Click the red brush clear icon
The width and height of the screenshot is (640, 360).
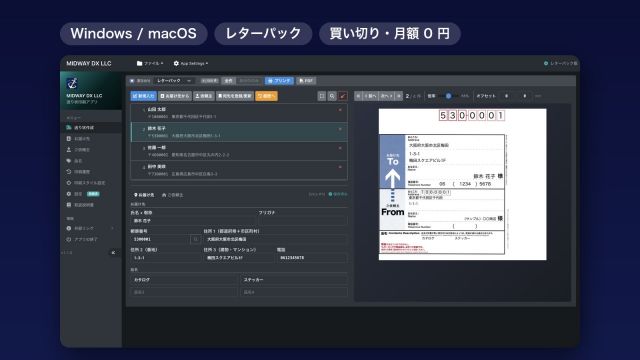(x=343, y=96)
